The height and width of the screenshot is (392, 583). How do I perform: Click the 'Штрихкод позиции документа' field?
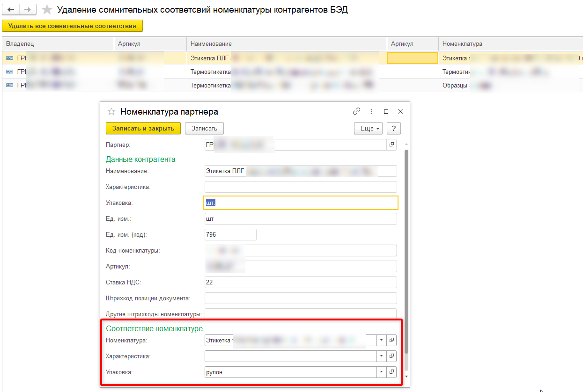301,298
